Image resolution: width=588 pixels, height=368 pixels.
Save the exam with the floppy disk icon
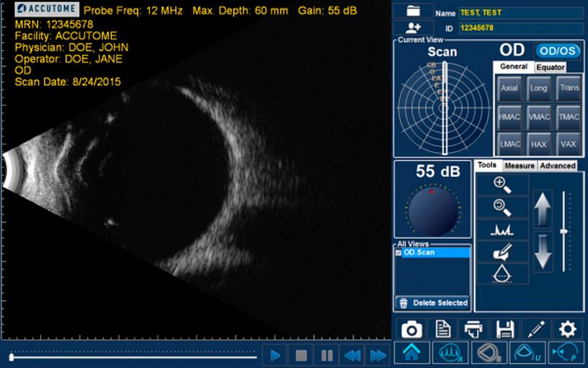(505, 329)
